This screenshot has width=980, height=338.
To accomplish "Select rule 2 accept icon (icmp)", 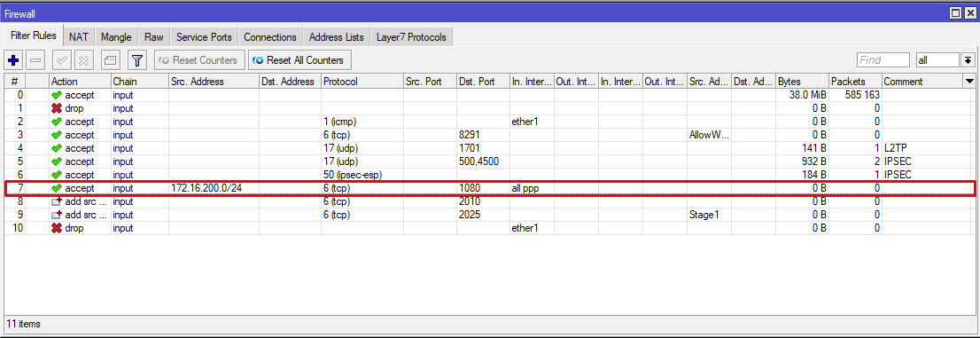I will [57, 122].
